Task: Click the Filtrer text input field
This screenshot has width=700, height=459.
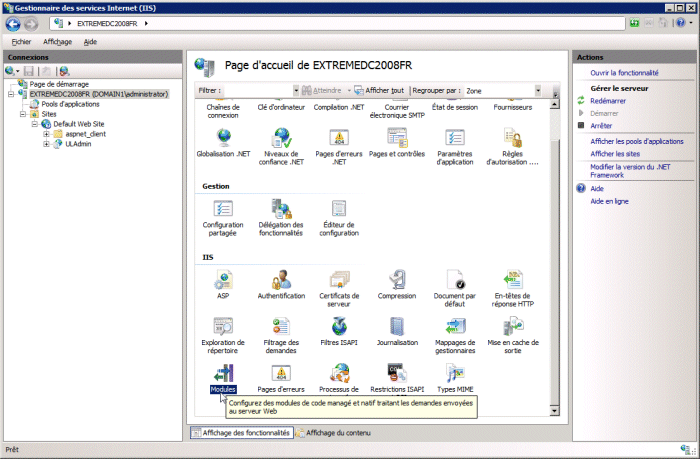Action: [258, 91]
